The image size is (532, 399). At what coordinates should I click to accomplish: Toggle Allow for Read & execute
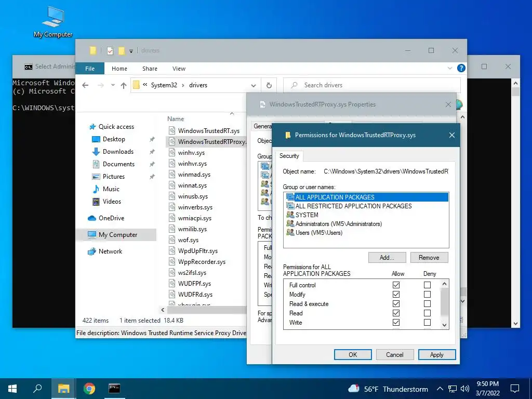pyautogui.click(x=396, y=303)
